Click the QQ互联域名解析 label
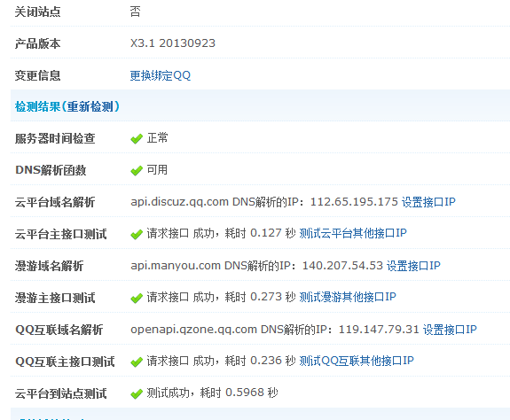 [x=59, y=330]
